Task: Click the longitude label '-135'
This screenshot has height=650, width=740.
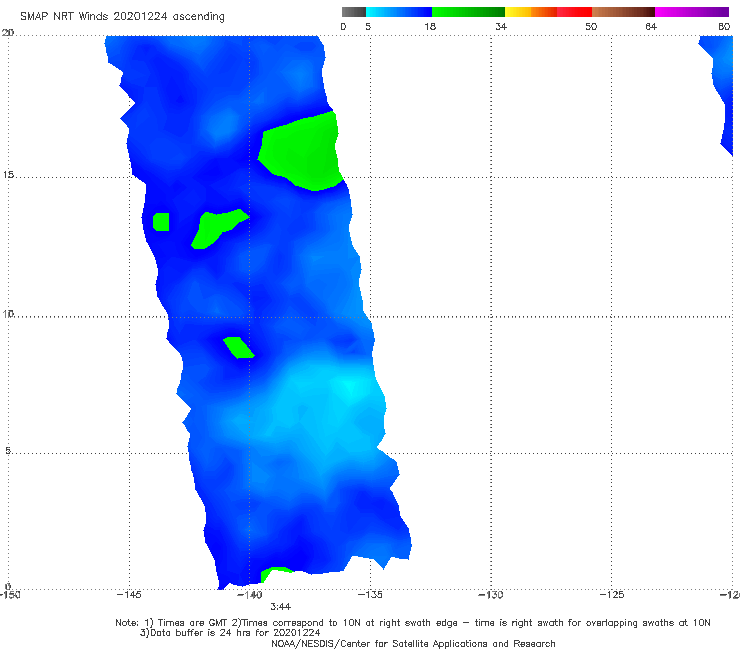Action: tap(370, 594)
